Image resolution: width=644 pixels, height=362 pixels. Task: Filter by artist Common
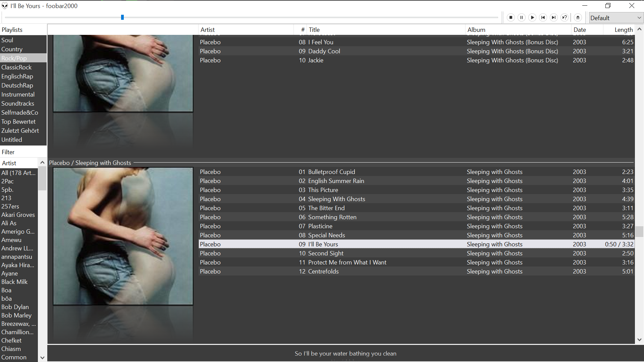(x=19, y=357)
